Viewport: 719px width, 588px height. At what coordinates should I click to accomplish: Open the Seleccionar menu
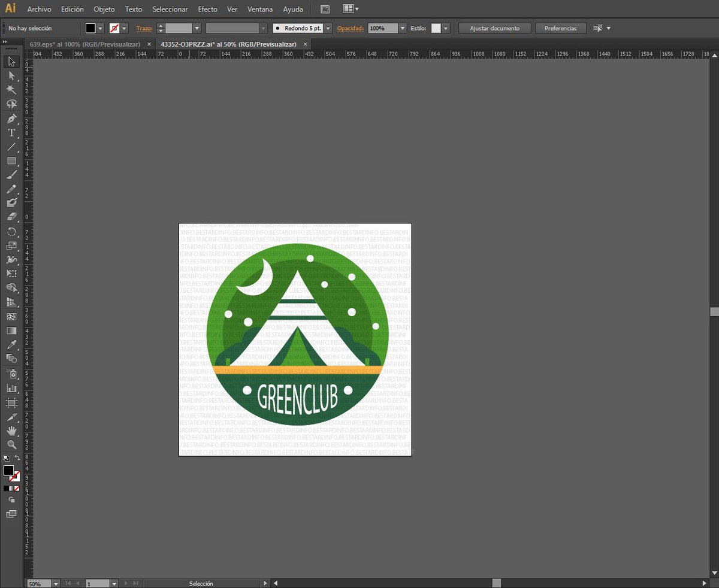(x=170, y=10)
